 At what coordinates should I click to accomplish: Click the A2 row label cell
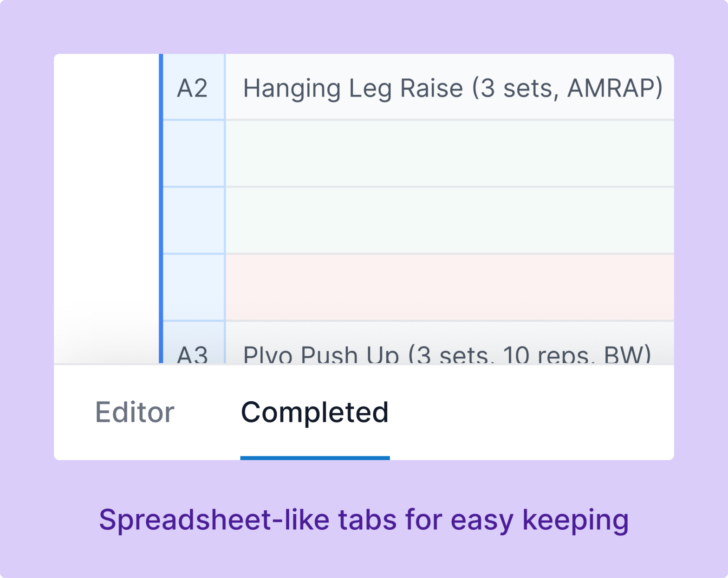(193, 88)
